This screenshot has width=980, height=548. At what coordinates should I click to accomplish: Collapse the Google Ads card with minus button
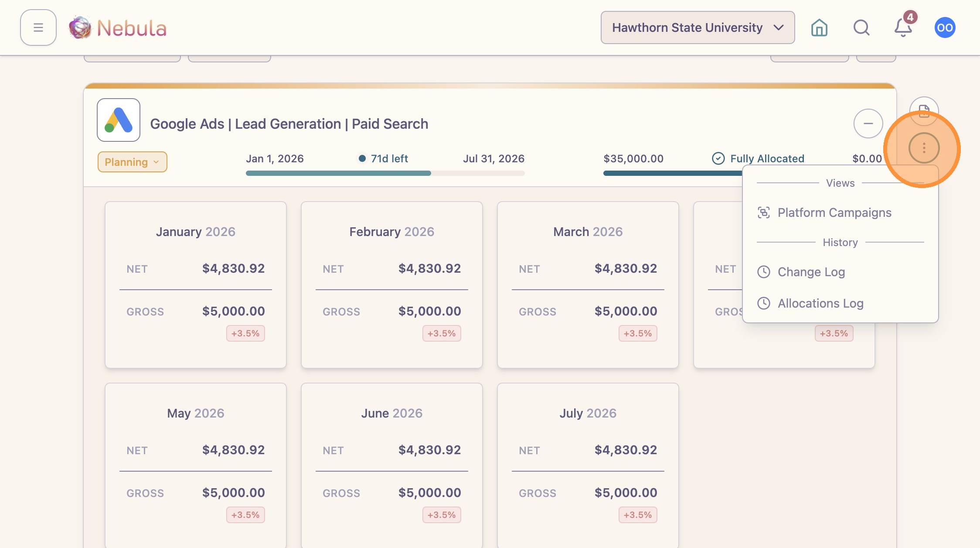868,123
